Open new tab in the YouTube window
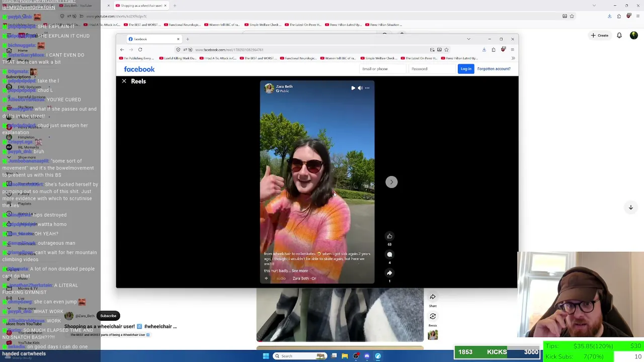The image size is (644, 362). pos(175,6)
